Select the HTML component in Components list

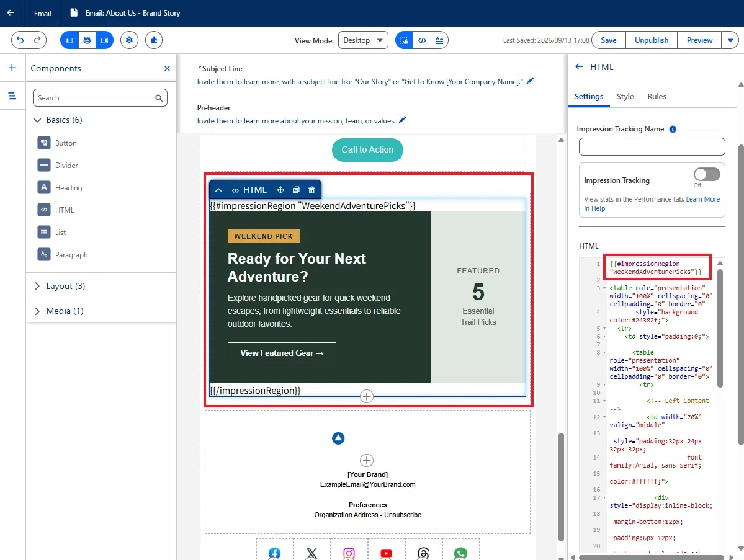pyautogui.click(x=56, y=210)
